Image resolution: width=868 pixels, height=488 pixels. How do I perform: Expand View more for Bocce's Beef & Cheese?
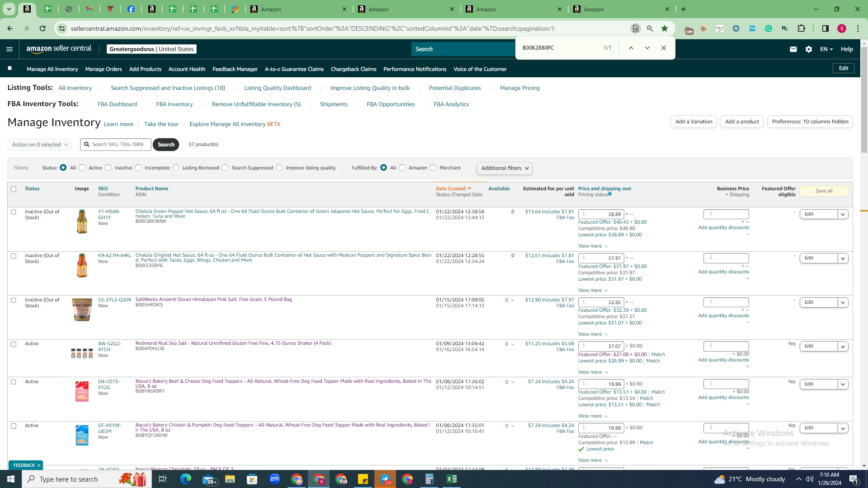point(593,416)
